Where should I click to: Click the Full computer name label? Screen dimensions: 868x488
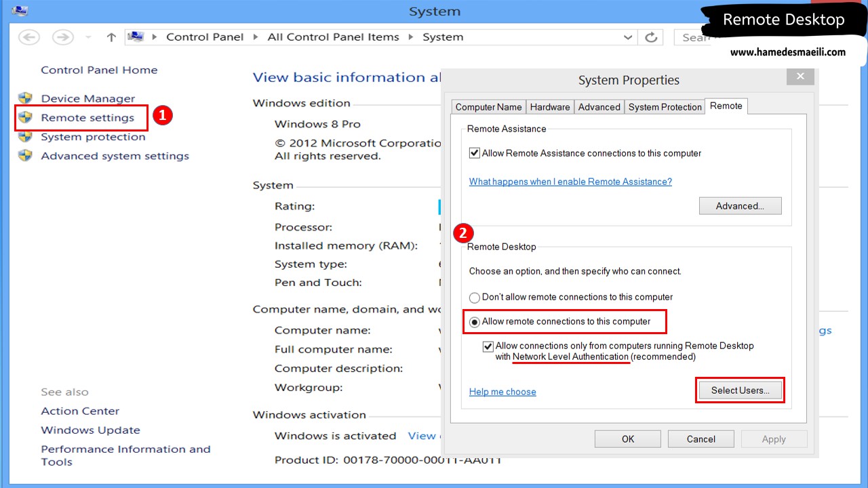click(x=333, y=350)
